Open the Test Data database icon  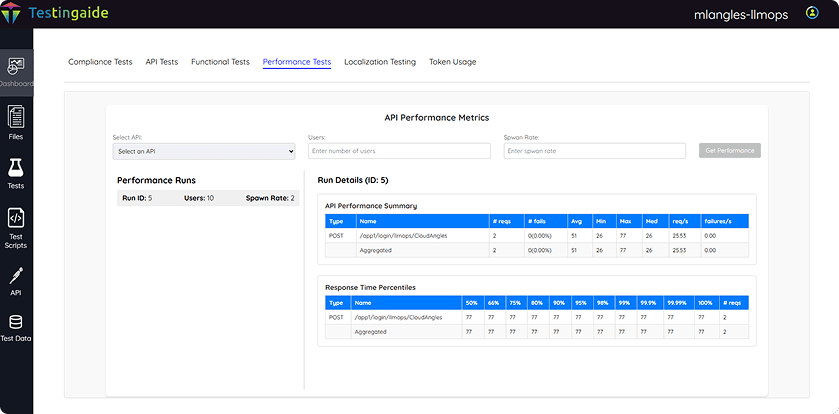coord(16,322)
